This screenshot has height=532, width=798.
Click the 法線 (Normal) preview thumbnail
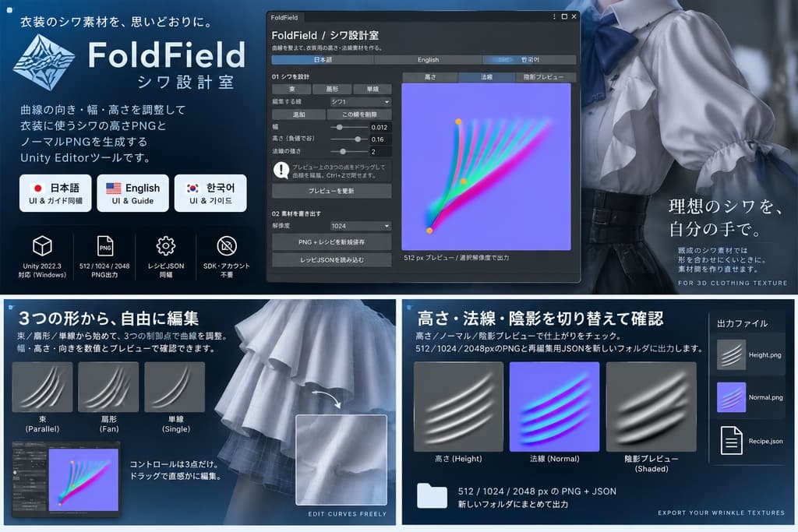pyautogui.click(x=554, y=407)
